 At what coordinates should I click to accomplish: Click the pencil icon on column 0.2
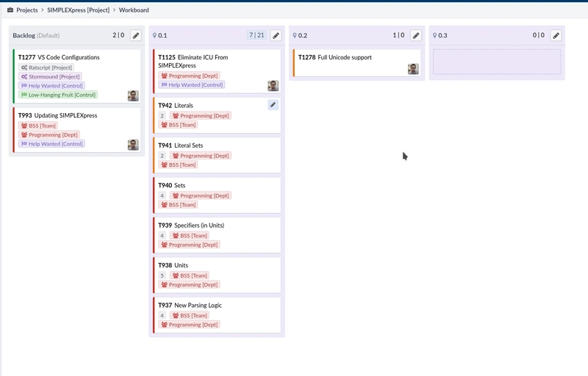416,35
